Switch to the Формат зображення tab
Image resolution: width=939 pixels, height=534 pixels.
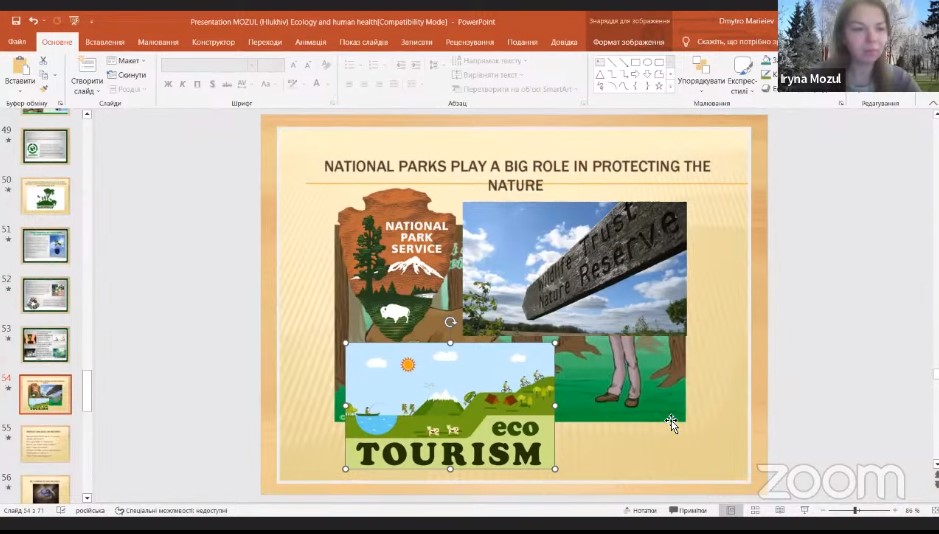628,42
